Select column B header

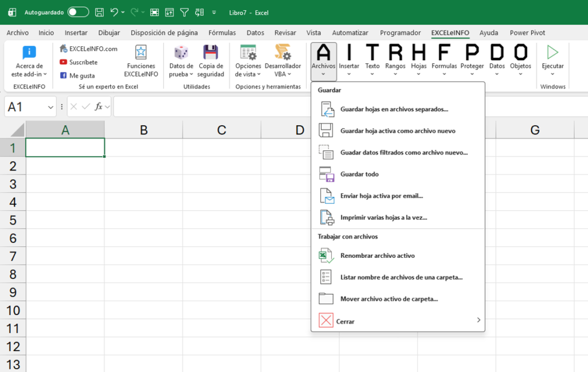[x=144, y=130]
